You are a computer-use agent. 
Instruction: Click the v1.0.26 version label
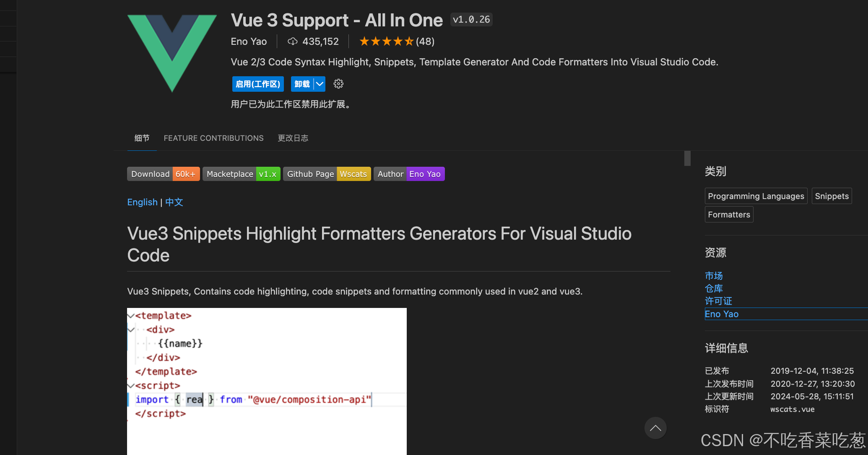coord(471,20)
